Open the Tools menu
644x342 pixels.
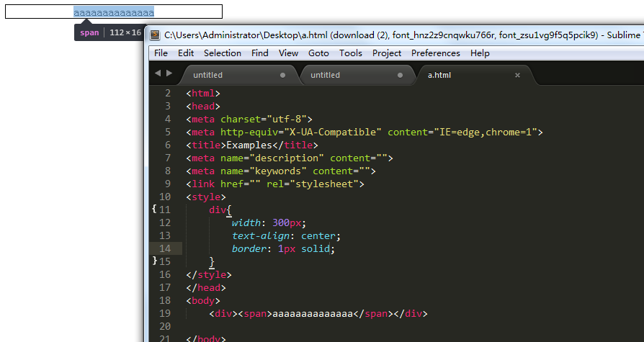click(x=350, y=53)
